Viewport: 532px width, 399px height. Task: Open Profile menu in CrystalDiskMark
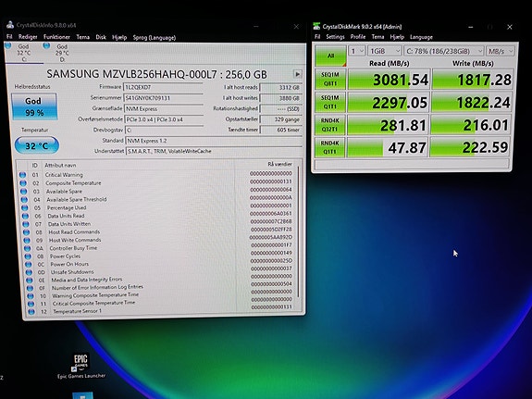pos(358,37)
